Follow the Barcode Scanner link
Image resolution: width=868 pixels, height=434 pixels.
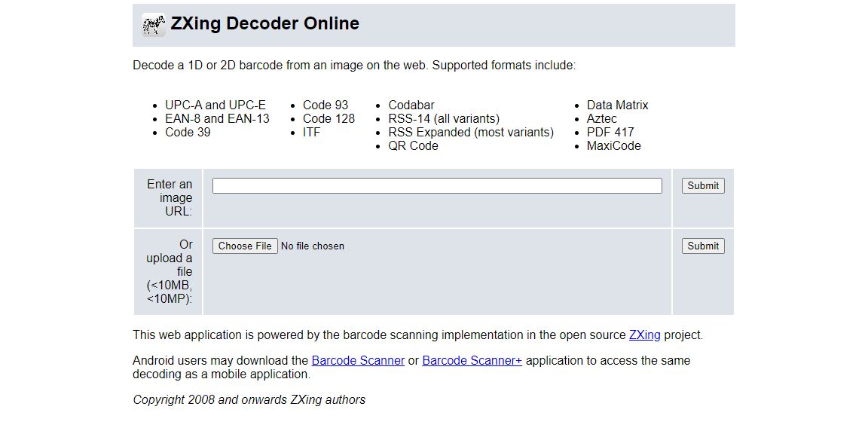tap(358, 360)
